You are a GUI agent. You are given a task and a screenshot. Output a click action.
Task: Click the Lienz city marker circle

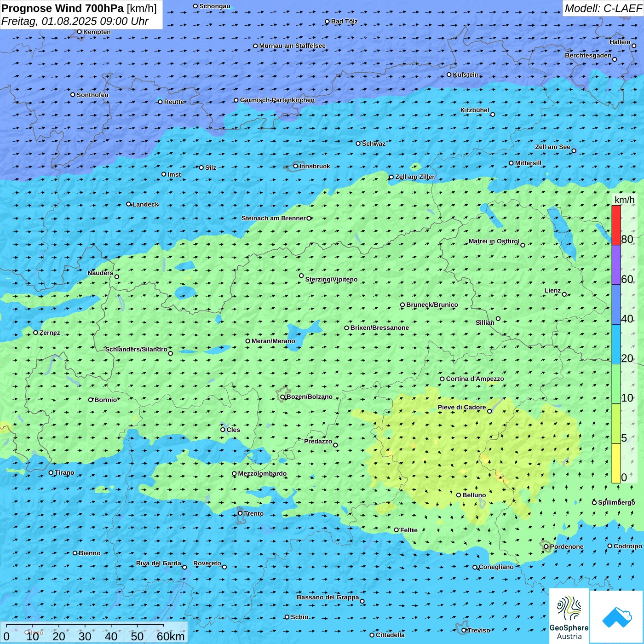tap(564, 294)
